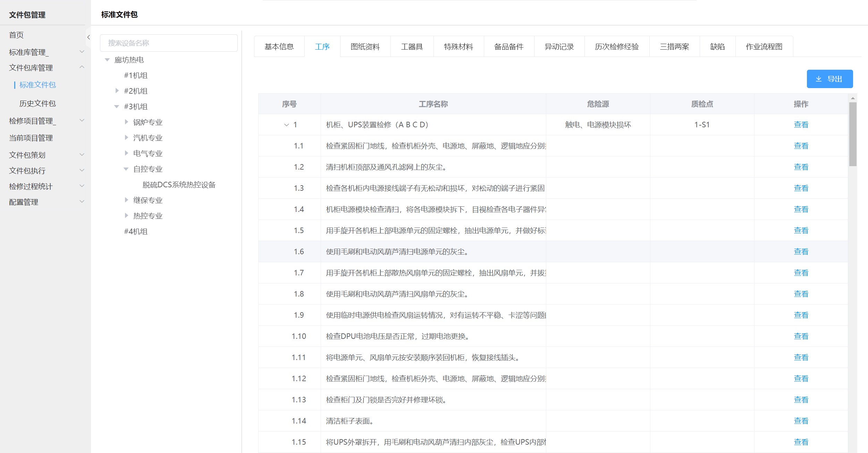
Task: Collapse the #3机组 tree node arrow
Action: click(117, 106)
